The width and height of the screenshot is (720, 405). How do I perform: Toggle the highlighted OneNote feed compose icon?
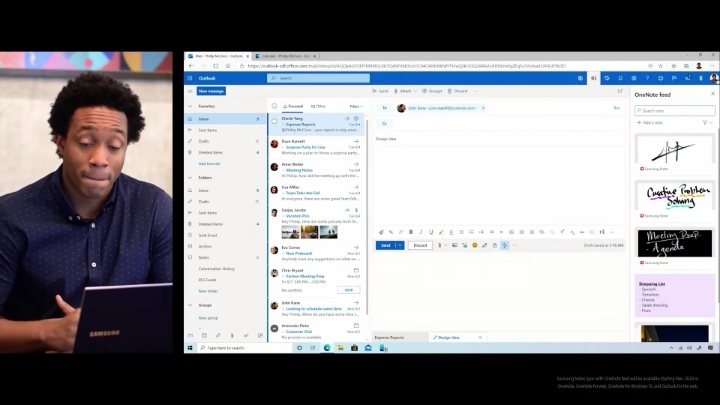click(x=505, y=246)
